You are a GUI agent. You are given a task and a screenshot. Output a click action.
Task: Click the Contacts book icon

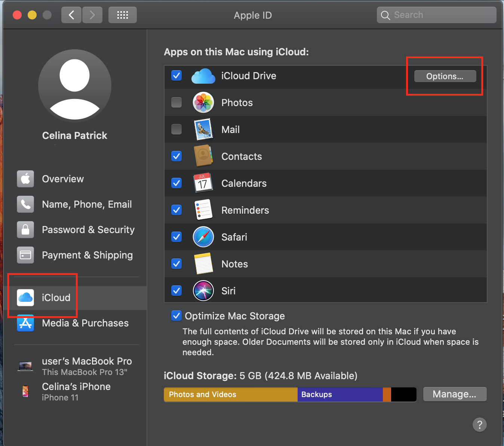(203, 156)
